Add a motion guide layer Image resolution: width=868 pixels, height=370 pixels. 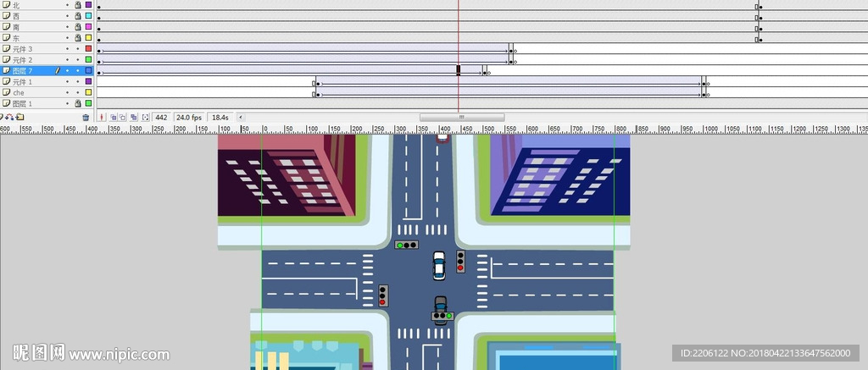(10, 117)
